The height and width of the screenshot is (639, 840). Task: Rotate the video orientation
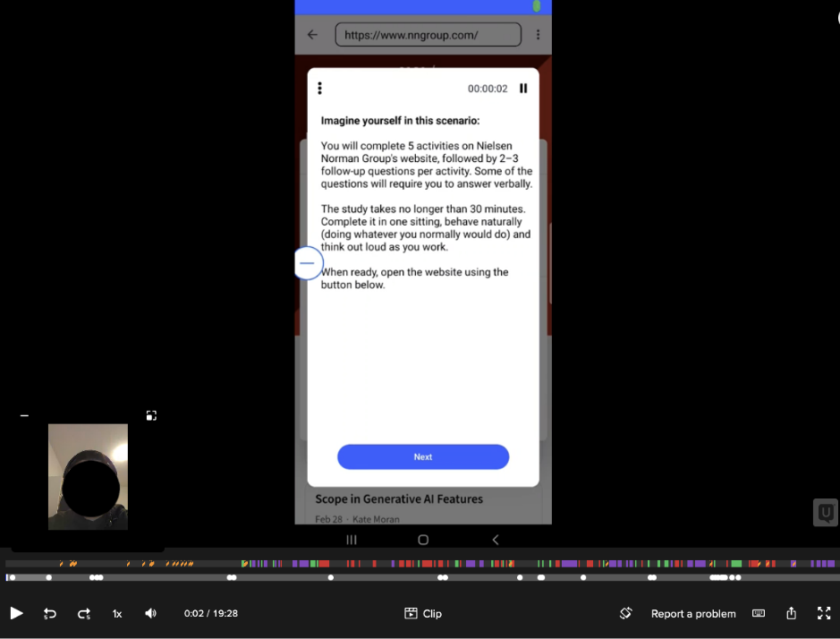(x=625, y=613)
